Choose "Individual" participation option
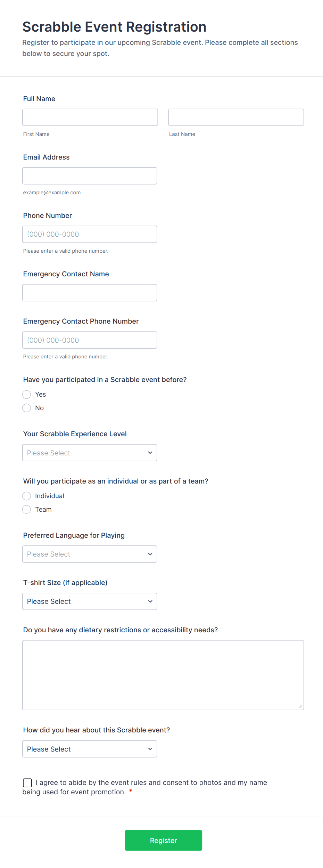This screenshot has width=323, height=868. coord(26,496)
